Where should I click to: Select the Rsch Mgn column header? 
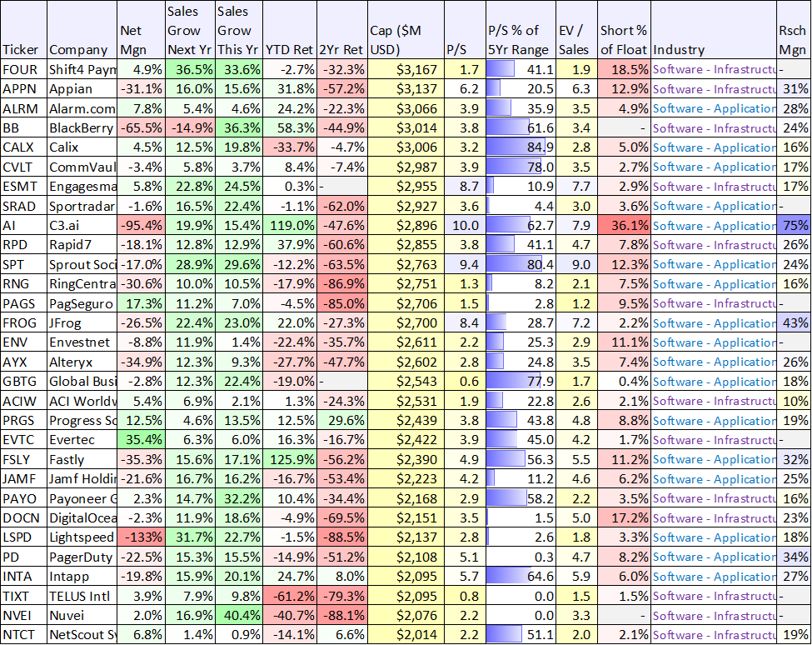(x=794, y=29)
